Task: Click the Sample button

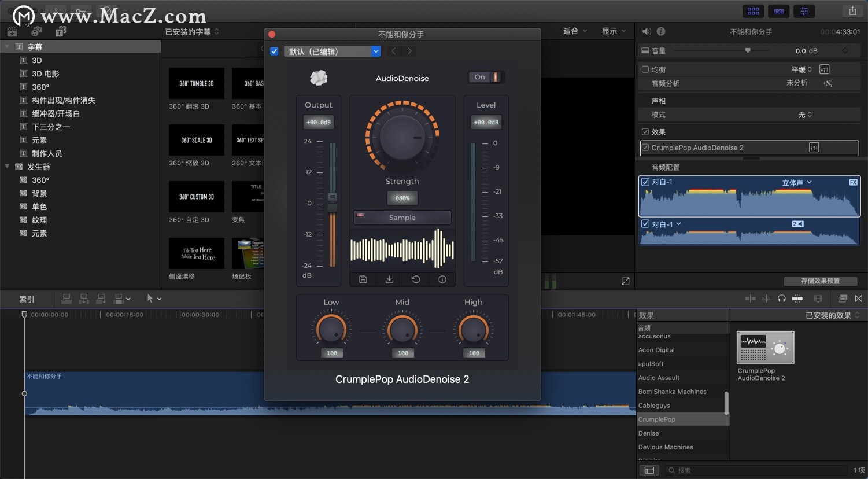Action: [402, 218]
